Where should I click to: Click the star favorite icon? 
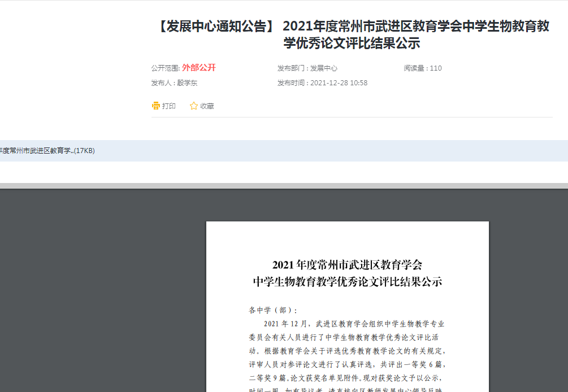(x=194, y=106)
